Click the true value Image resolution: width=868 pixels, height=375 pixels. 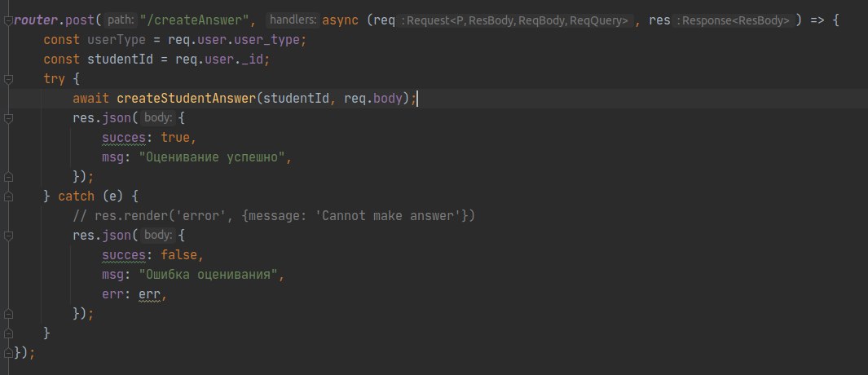pyautogui.click(x=175, y=138)
